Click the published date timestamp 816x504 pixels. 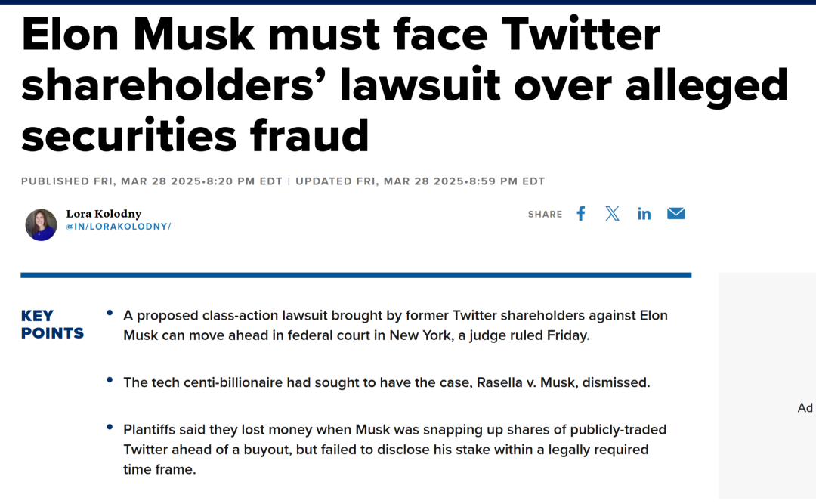tap(151, 181)
